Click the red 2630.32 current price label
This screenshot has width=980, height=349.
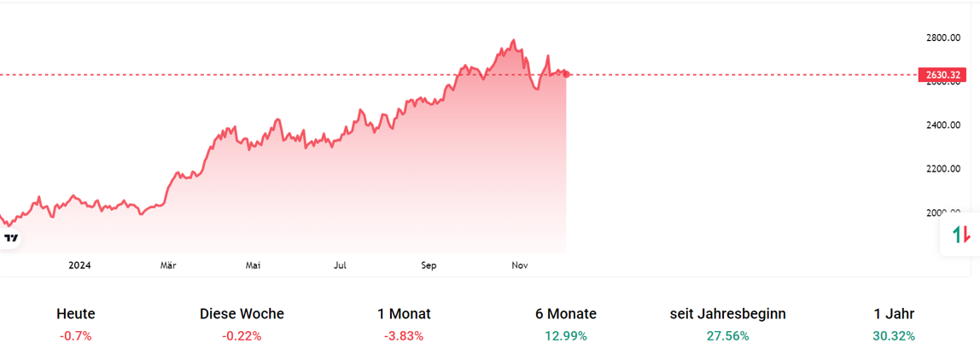click(943, 75)
